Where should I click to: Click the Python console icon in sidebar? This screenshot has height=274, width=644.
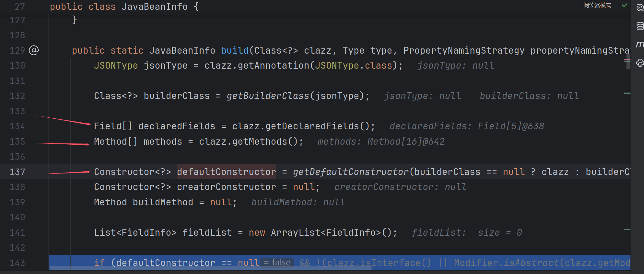click(640, 63)
